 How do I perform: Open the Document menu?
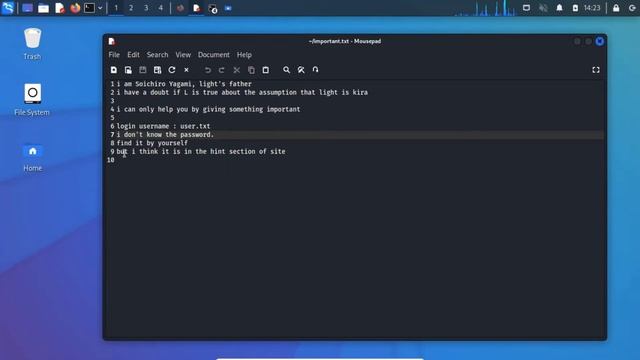pos(213,55)
